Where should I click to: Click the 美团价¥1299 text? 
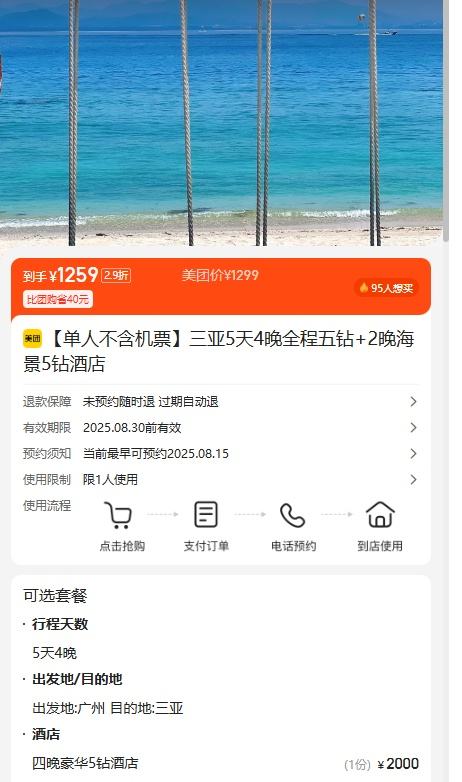[x=220, y=275]
